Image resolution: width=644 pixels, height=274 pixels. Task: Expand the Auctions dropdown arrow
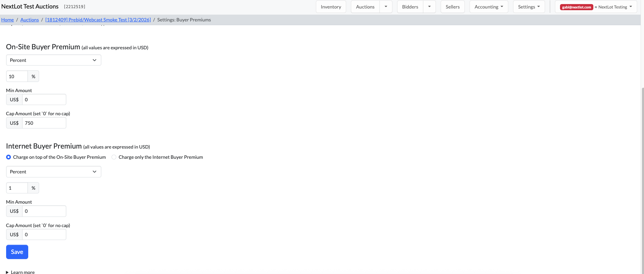[386, 7]
